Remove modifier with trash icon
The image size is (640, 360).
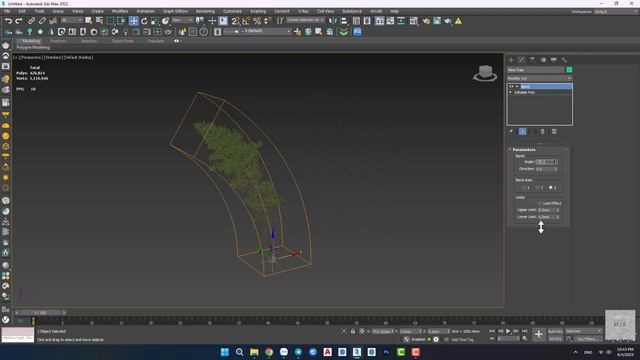pos(543,131)
